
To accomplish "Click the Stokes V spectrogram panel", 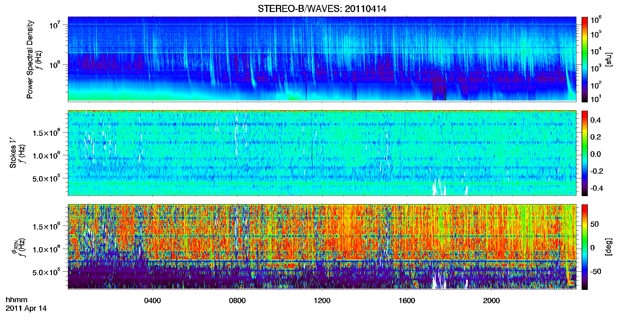I will [322, 153].
